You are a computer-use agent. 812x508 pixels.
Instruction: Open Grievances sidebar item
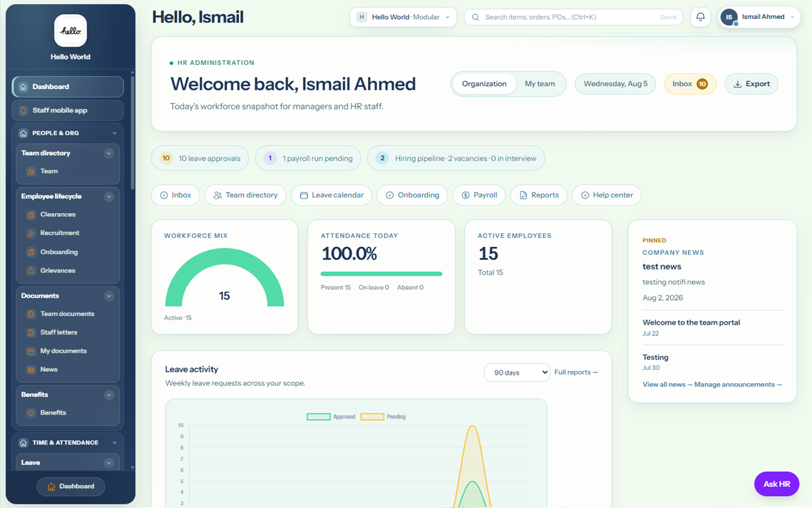(68, 271)
